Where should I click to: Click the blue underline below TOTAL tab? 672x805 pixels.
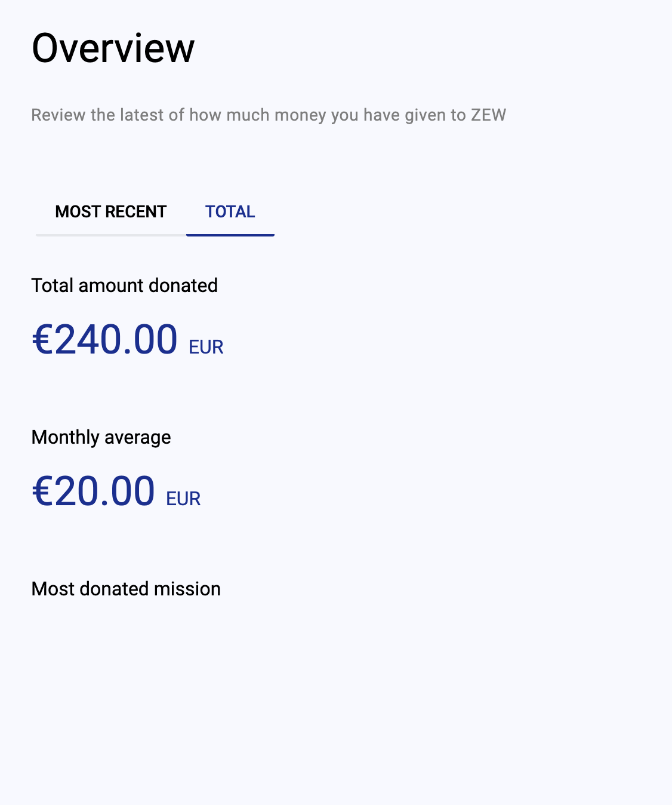pos(230,235)
